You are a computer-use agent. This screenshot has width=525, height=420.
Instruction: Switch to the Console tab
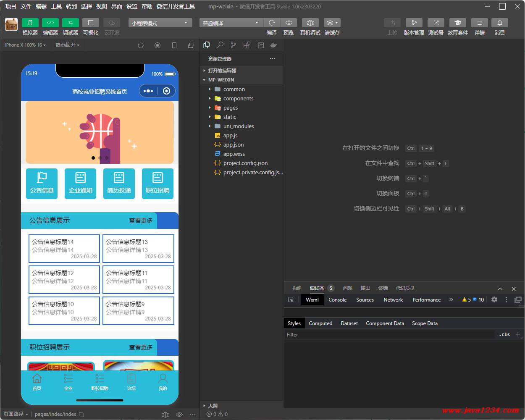click(338, 300)
